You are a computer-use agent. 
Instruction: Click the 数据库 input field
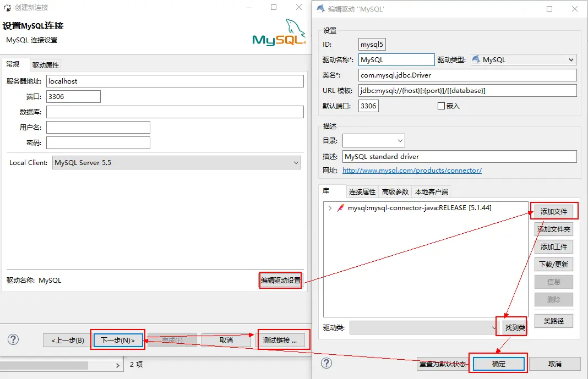[x=175, y=112]
